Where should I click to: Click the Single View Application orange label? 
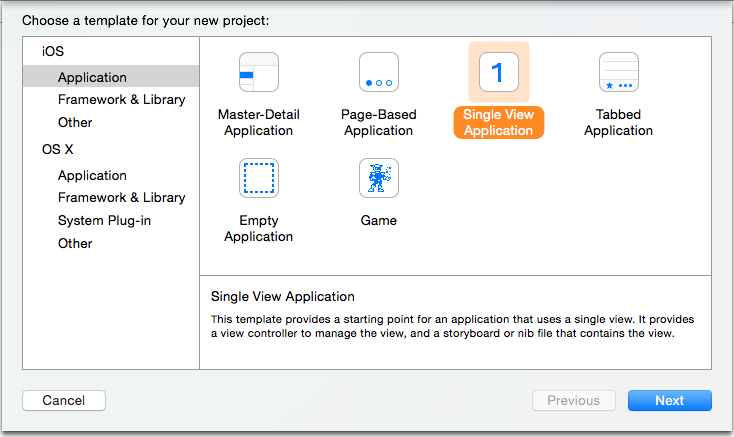(499, 122)
